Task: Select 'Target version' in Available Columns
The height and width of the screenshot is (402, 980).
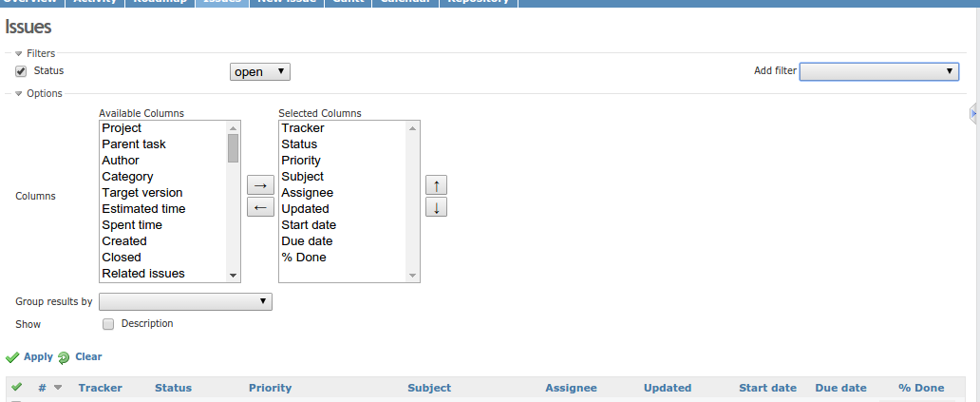Action: (142, 193)
